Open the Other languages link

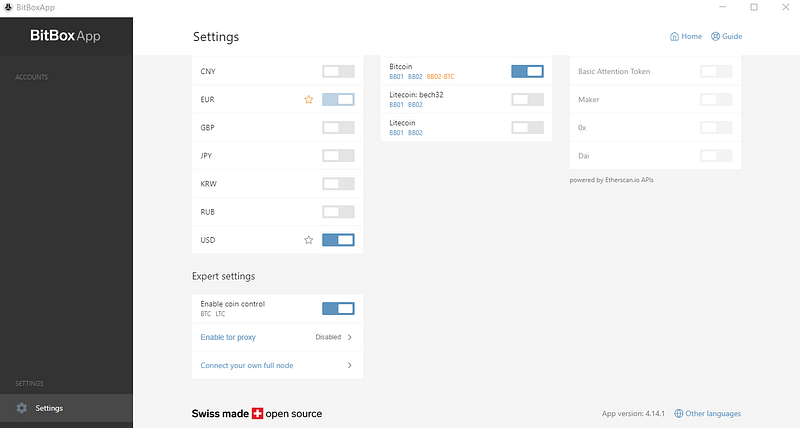(x=713, y=413)
